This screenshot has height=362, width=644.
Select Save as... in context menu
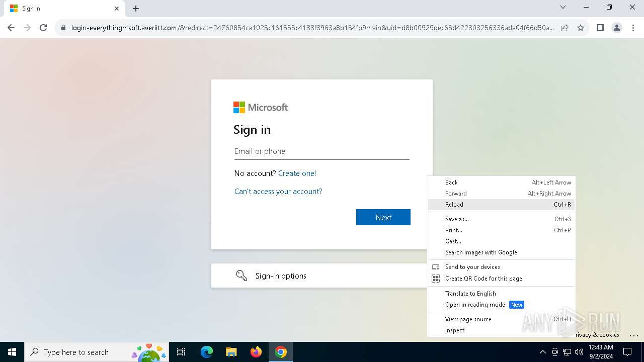(x=501, y=219)
